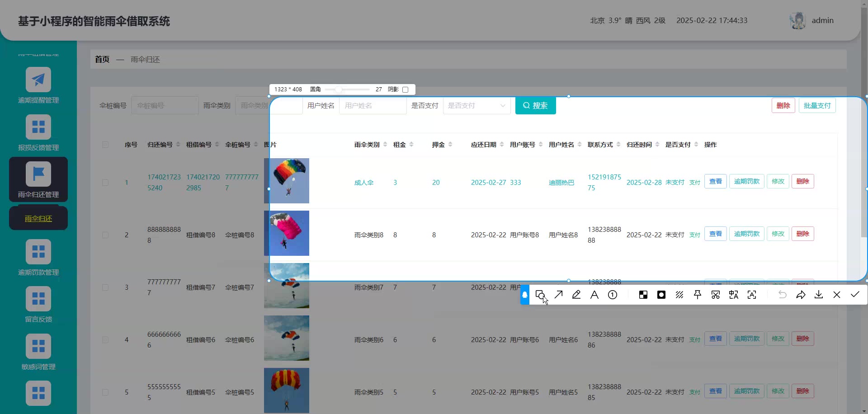
Task: Sort by 应还日期 column arrows
Action: 502,145
